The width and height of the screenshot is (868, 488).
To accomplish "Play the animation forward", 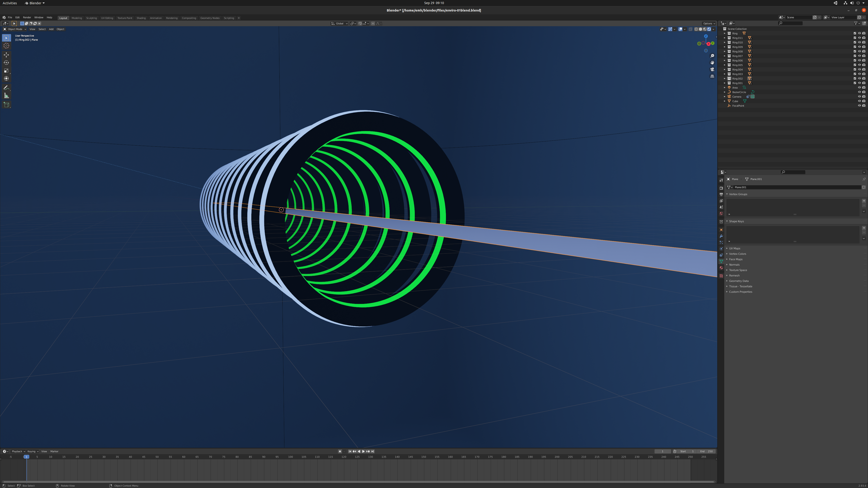I will 363,451.
